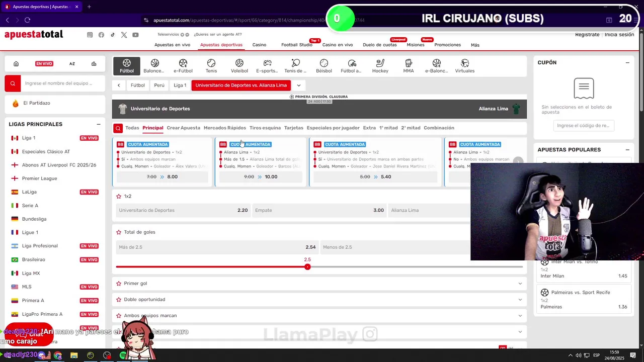Switch to 1° mitad tab
Image resolution: width=644 pixels, height=362 pixels.
pos(388,128)
